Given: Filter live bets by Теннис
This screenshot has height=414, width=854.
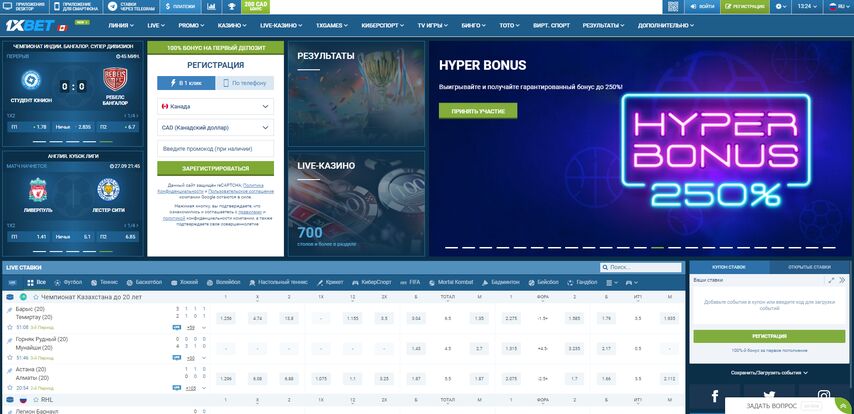Looking at the screenshot, I should click(104, 283).
